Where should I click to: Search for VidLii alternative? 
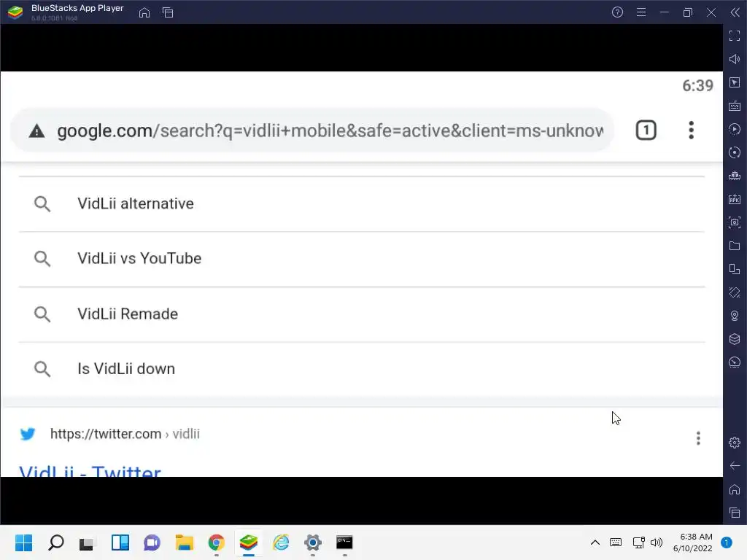[x=362, y=204]
